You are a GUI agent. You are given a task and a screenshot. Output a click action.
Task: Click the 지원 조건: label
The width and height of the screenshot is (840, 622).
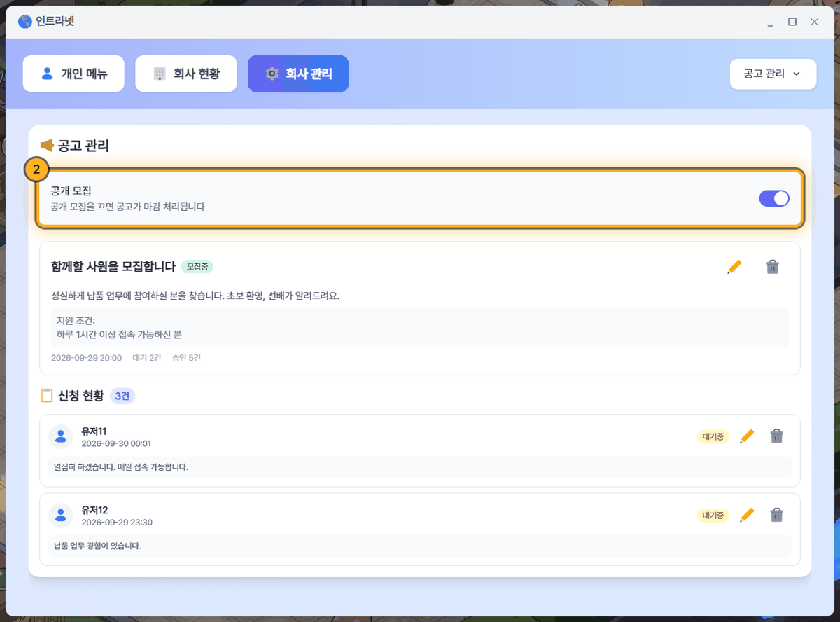pyautogui.click(x=76, y=322)
